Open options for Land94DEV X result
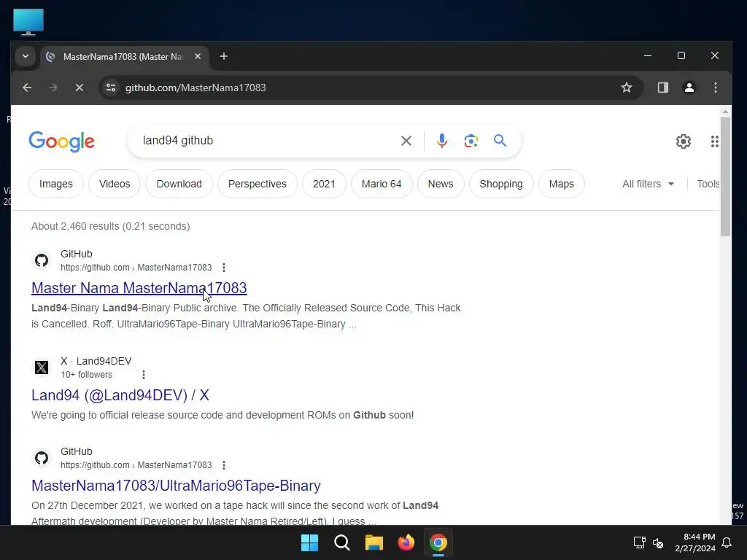This screenshot has width=747, height=560. tap(144, 375)
